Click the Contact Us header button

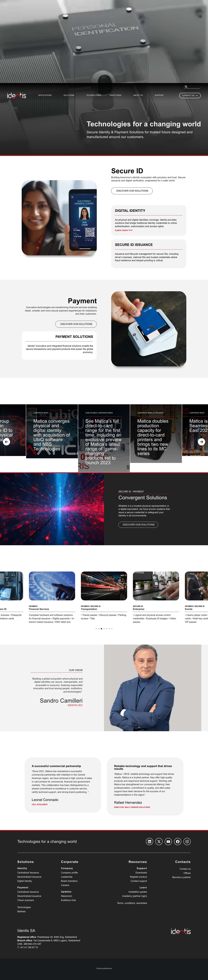pos(190,95)
